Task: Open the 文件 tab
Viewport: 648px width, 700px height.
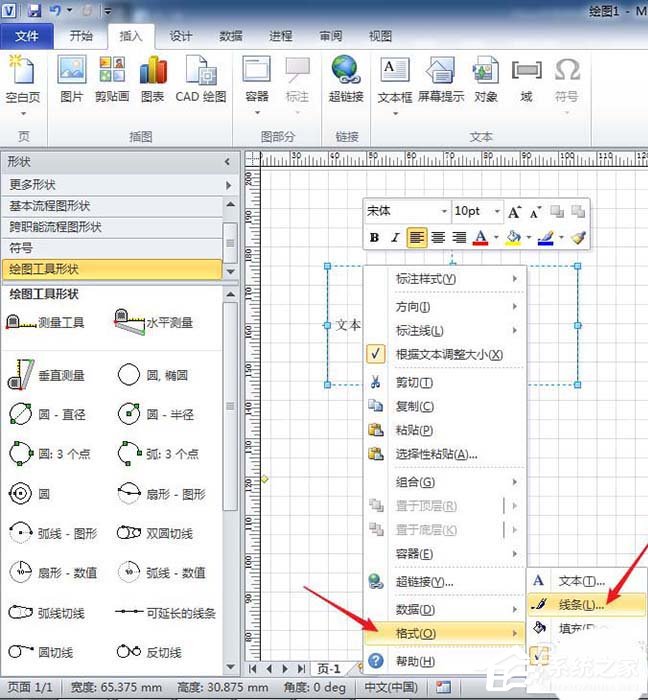Action: tap(27, 36)
